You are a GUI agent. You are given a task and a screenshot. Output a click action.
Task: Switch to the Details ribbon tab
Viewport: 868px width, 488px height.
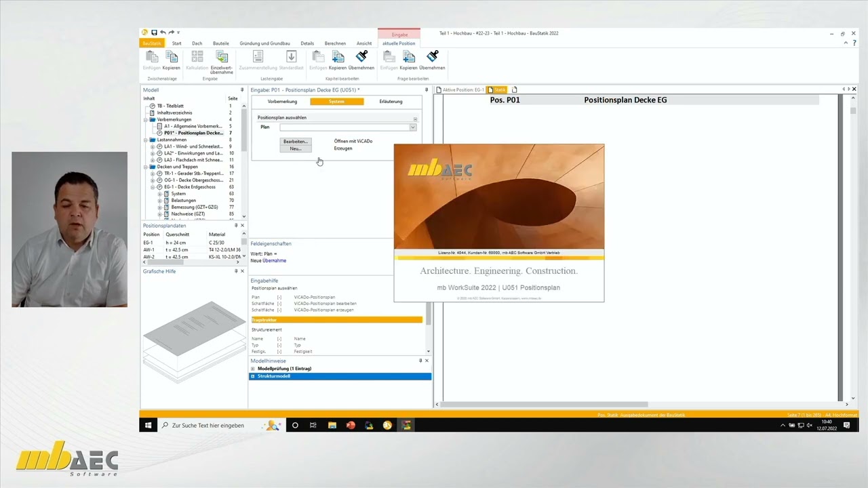tap(307, 43)
